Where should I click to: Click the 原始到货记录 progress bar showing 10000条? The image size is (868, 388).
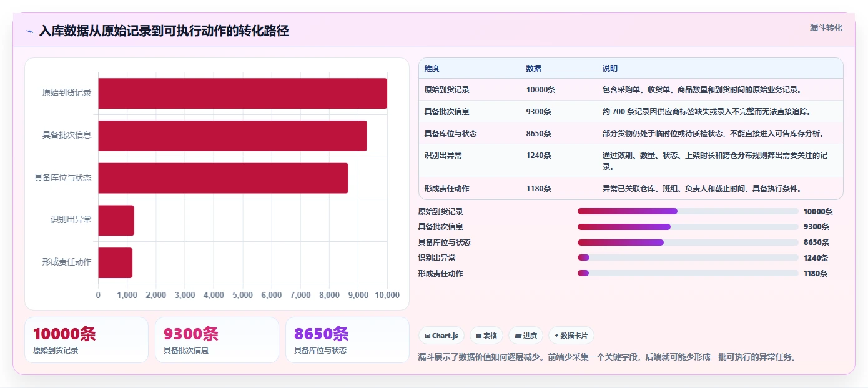tap(688, 211)
